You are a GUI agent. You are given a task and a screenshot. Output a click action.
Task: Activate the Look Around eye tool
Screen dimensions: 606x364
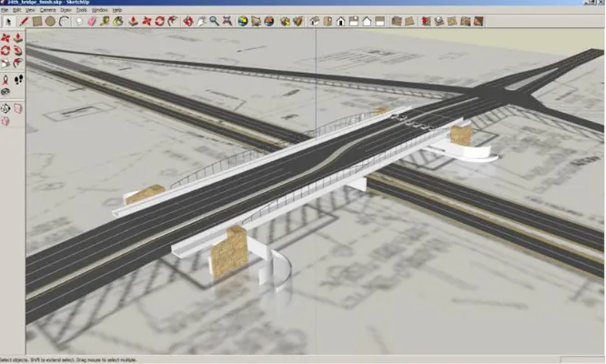(5, 92)
